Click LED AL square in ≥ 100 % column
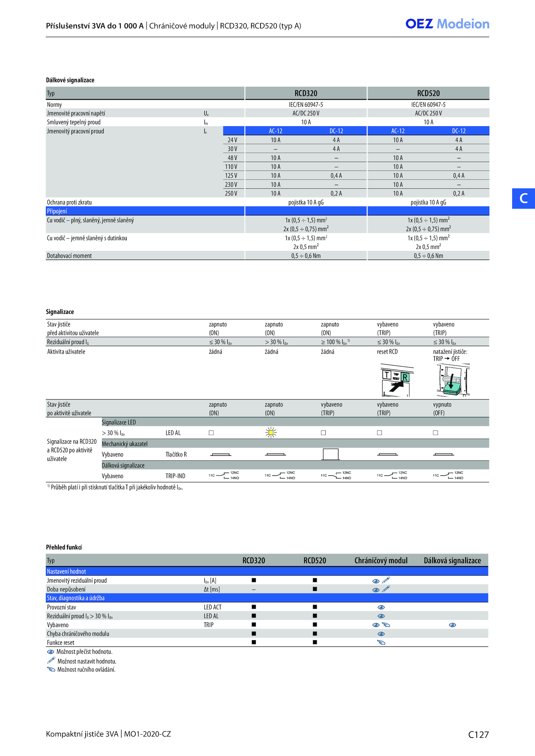This screenshot has height=756, width=535. coord(323,433)
